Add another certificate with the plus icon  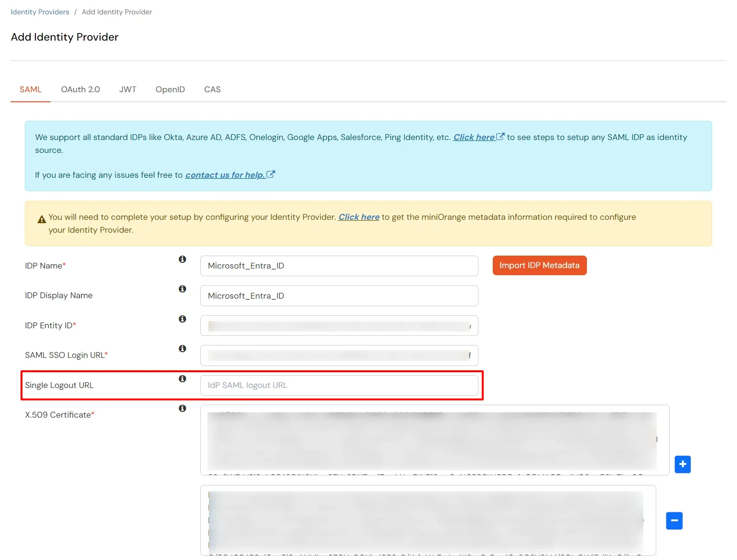coord(683,464)
